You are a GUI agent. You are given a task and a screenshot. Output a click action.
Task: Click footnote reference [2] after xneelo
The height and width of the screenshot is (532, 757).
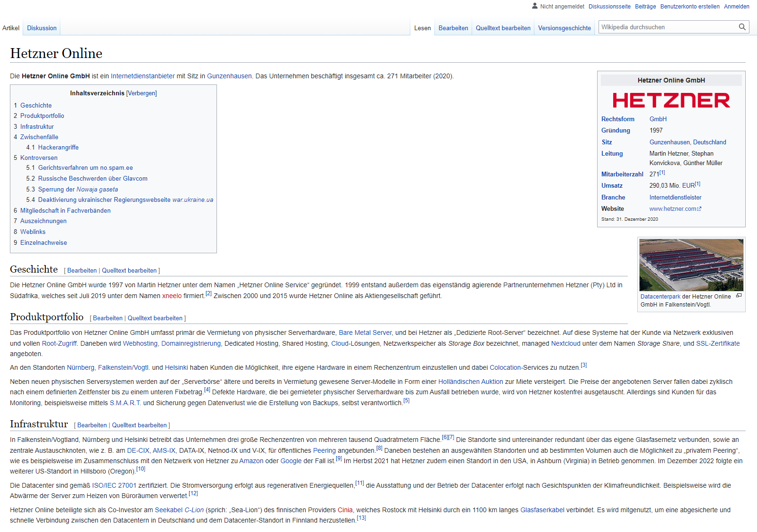pyautogui.click(x=208, y=293)
